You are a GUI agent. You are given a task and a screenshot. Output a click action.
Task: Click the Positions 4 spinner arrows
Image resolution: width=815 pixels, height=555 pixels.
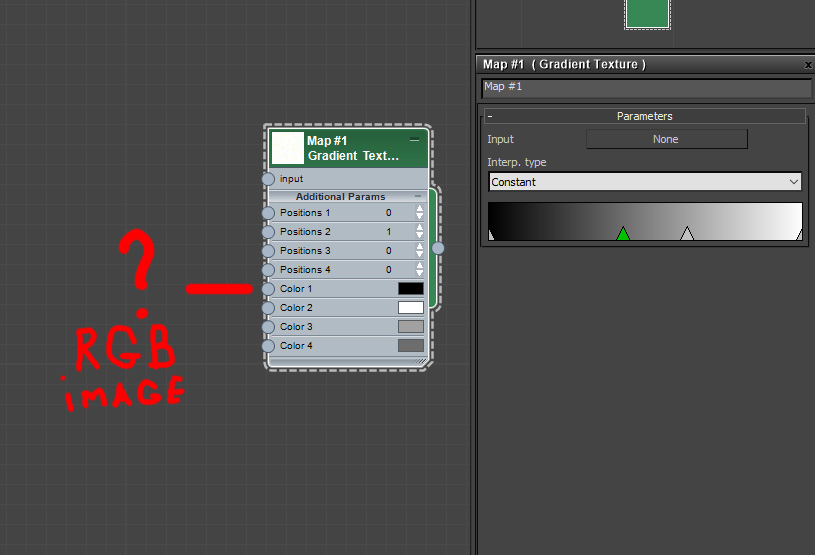pos(419,270)
